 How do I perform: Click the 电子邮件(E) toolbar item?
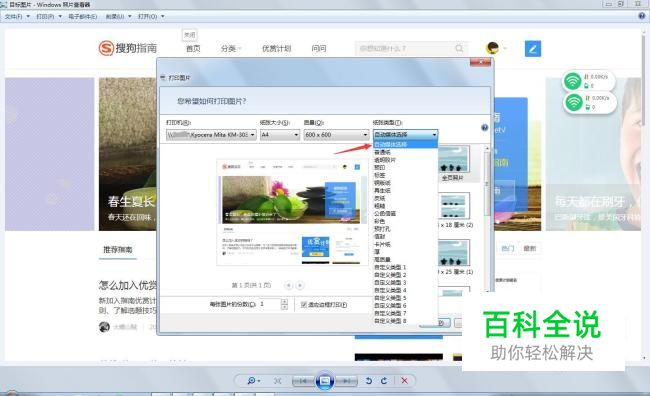click(82, 17)
